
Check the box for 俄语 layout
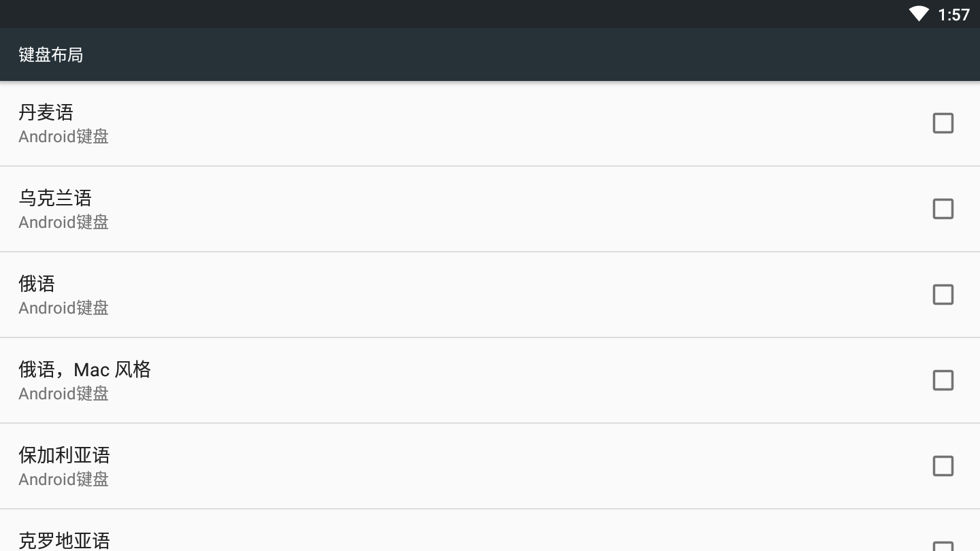coord(943,295)
